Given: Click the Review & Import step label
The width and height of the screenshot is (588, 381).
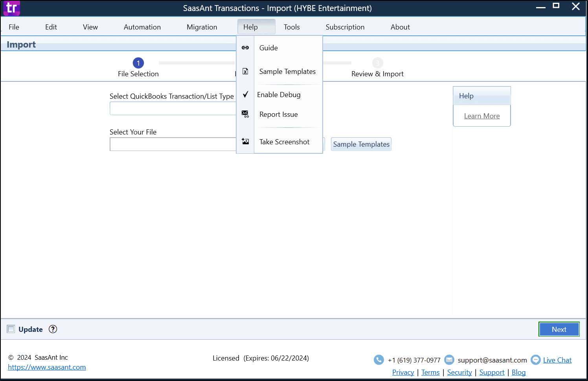Looking at the screenshot, I should 377,74.
